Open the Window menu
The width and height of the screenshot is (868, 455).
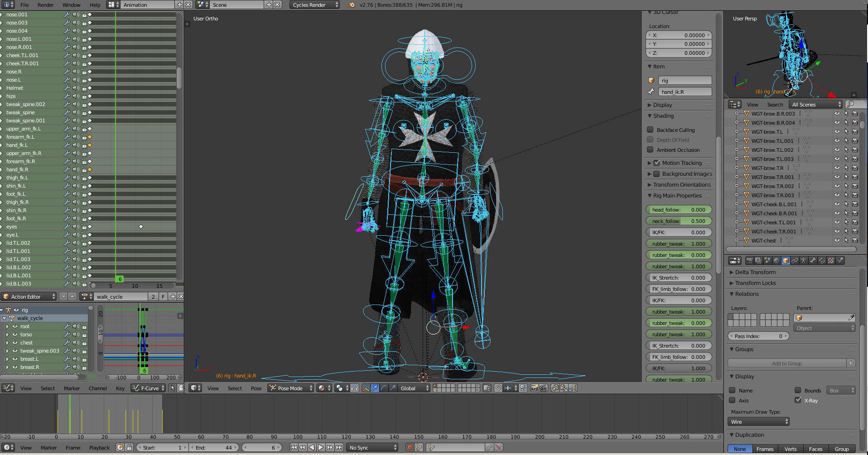(x=71, y=5)
